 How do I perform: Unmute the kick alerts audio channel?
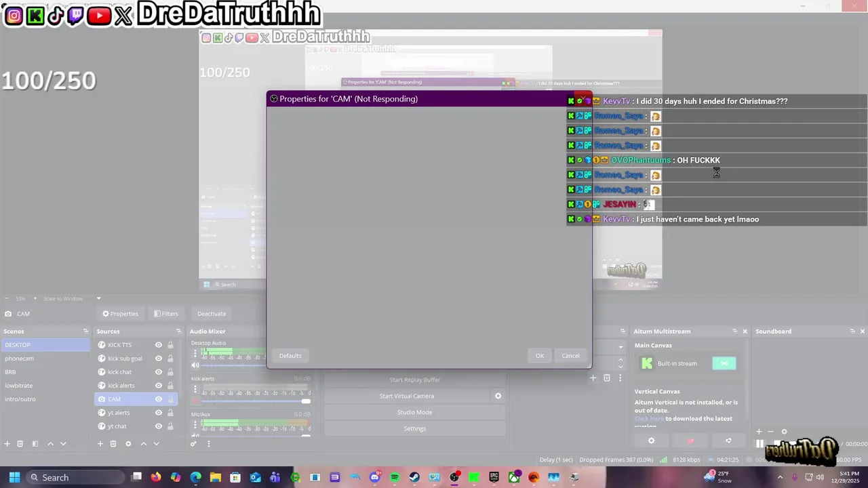coord(195,402)
